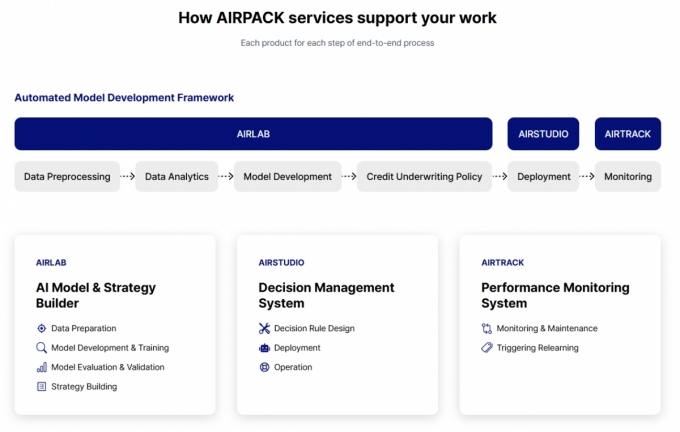
Task: Click the Model Development step box
Action: tap(288, 177)
